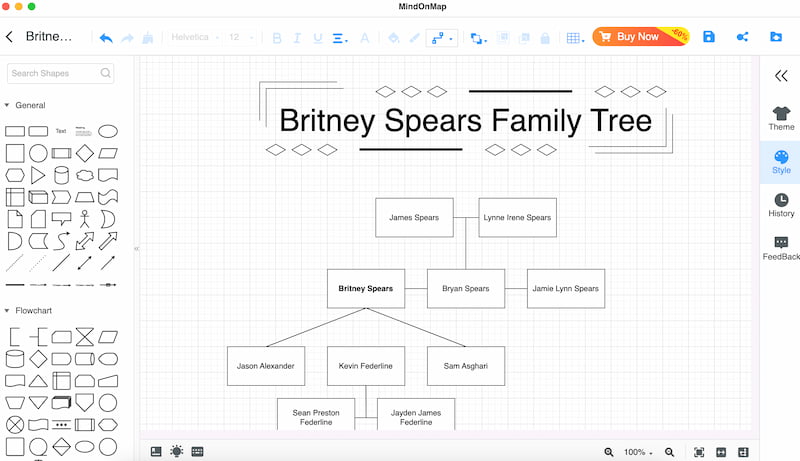Select the Kevin Federline box
The image size is (800, 461).
point(366,366)
